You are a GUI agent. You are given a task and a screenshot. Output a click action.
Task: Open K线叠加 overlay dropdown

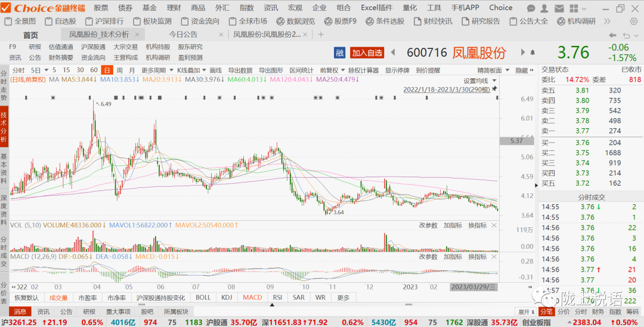click(x=191, y=70)
